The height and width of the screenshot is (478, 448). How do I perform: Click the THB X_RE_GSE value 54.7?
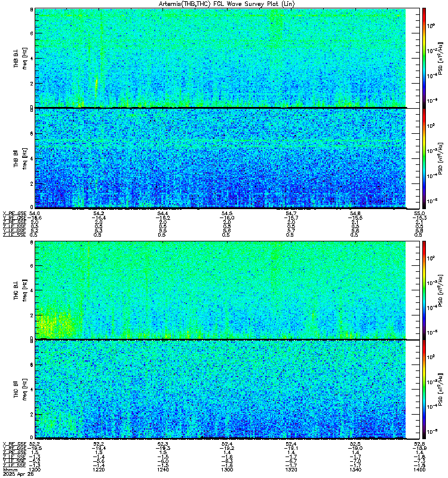click(x=291, y=213)
